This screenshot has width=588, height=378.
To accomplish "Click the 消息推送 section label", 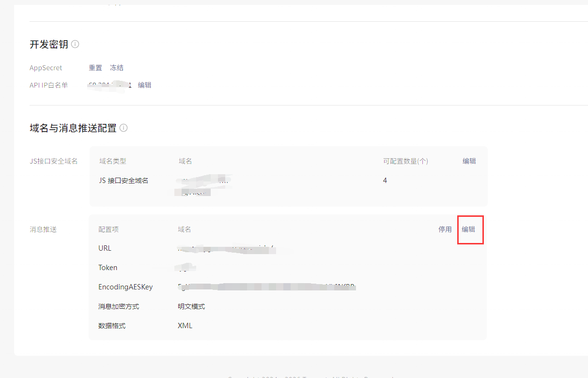I will 43,229.
